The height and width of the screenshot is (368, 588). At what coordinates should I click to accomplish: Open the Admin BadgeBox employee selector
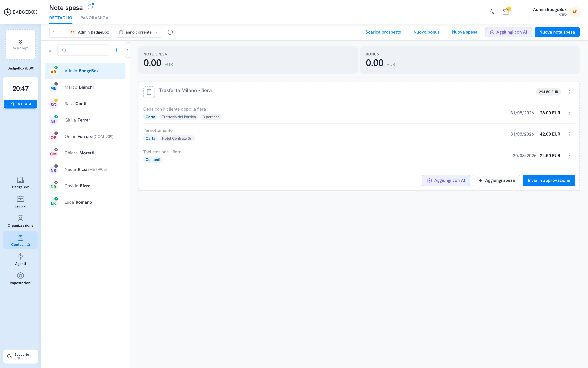89,32
